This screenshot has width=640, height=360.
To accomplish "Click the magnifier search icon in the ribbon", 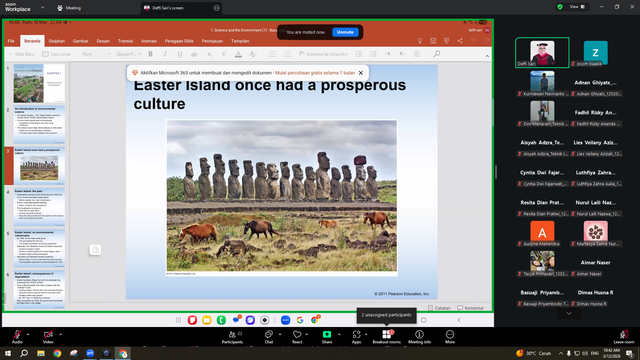I will 437,54.
